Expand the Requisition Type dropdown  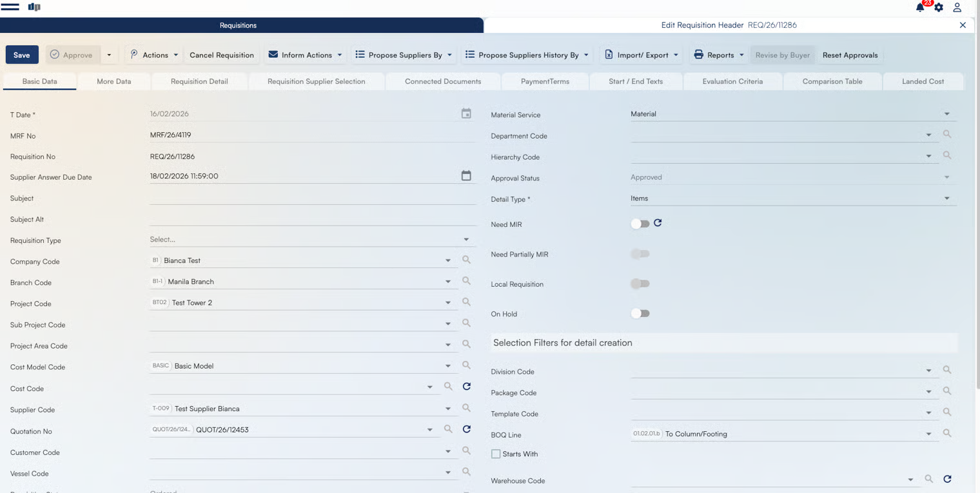(466, 240)
